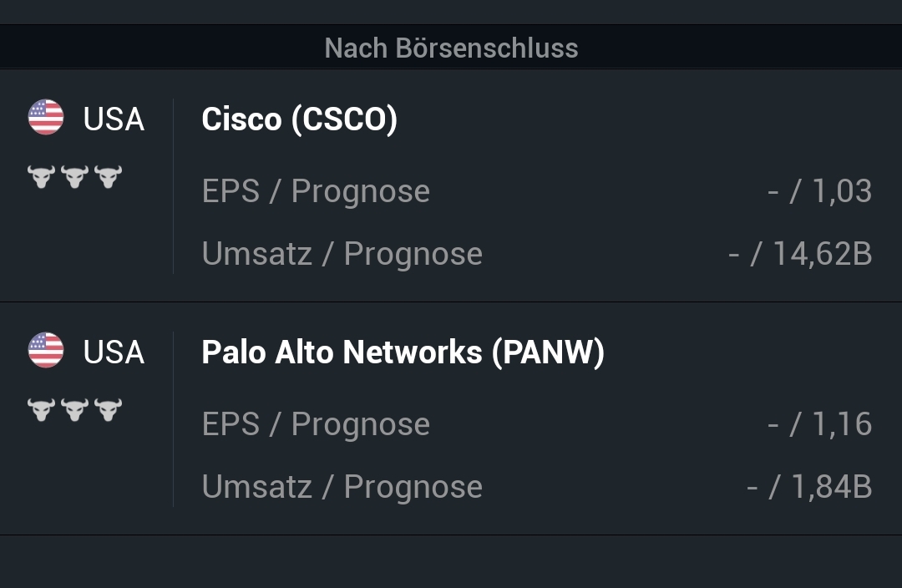Select Cisco's Umsatz / Prognose label
The image size is (902, 588).
(342, 254)
